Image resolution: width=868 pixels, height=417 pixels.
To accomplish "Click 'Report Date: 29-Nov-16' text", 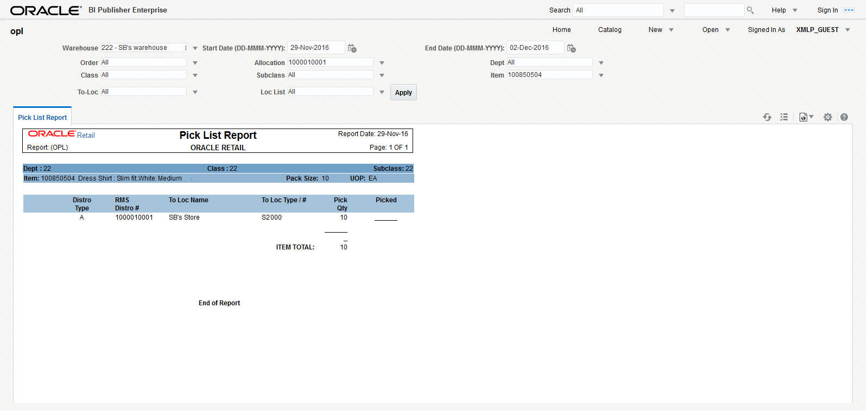I will (x=373, y=134).
